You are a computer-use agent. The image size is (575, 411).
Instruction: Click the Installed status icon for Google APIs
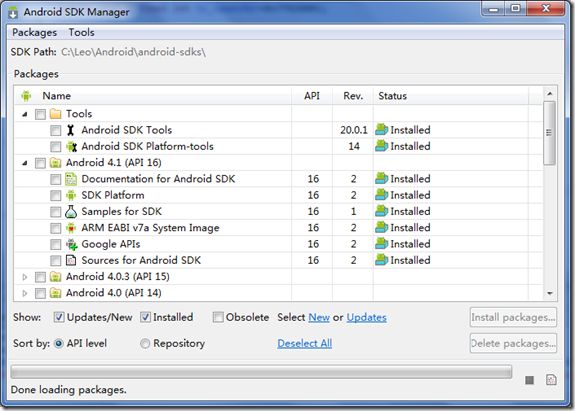pyautogui.click(x=381, y=243)
